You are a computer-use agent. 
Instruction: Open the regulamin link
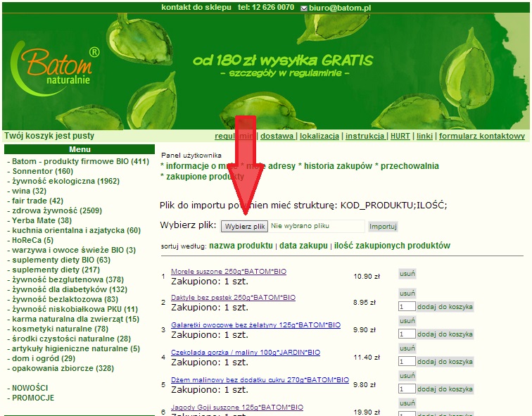click(234, 136)
